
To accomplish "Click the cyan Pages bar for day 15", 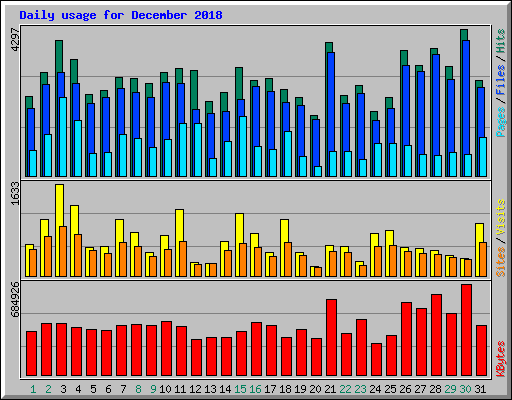I will coord(243,146).
